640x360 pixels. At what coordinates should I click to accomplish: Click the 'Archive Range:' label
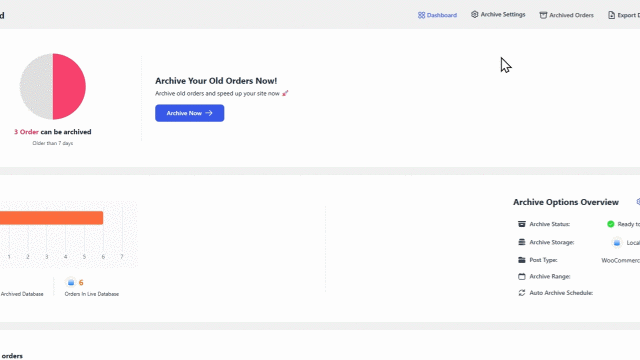coord(550,276)
